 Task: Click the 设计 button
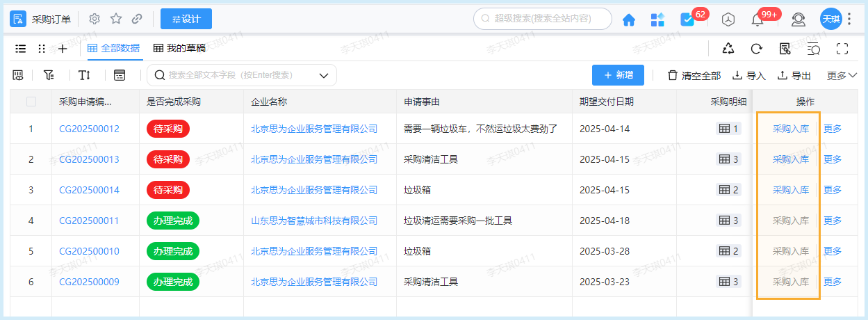(186, 19)
